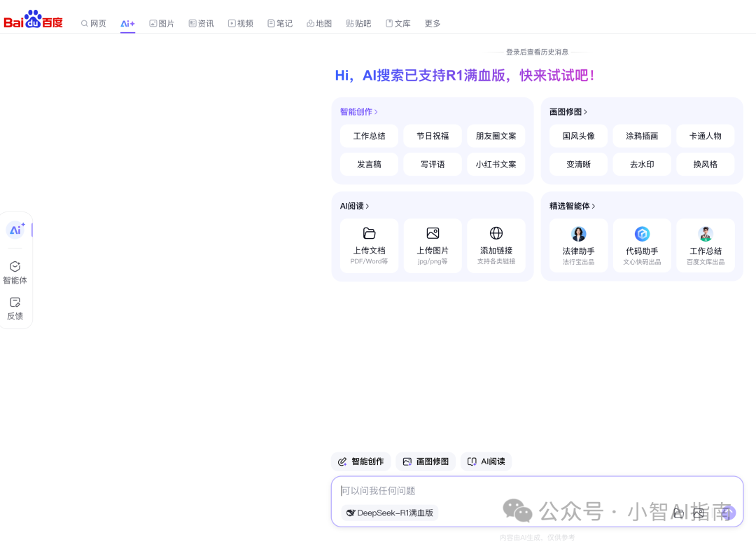Select the 换风格 image option
Image resolution: width=756 pixels, height=542 pixels.
pos(706,165)
